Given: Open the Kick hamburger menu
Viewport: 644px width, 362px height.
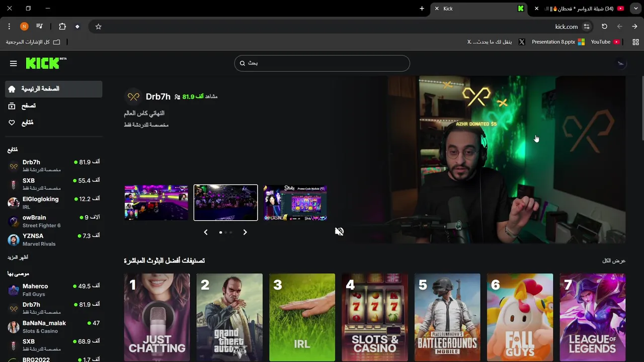Looking at the screenshot, I should tap(14, 63).
